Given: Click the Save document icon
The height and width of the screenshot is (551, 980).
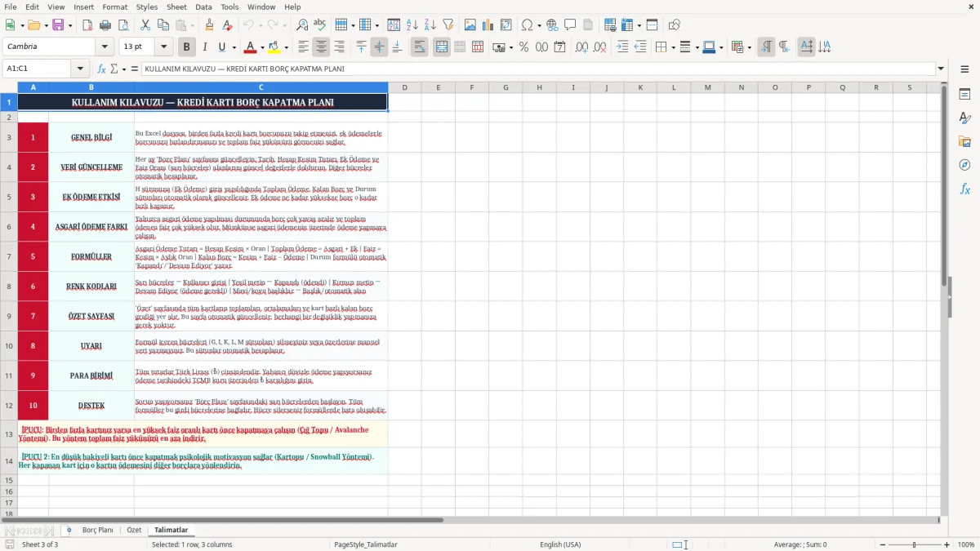Looking at the screenshot, I should [x=58, y=25].
